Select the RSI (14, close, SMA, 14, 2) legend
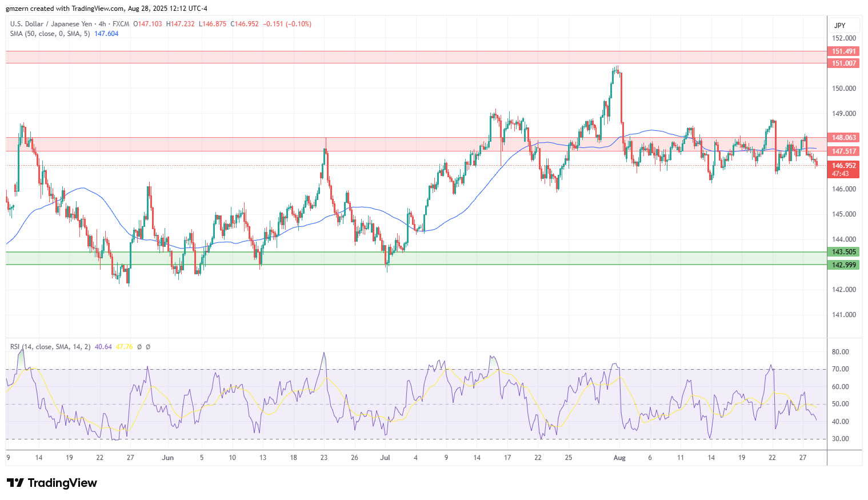The height and width of the screenshot is (500, 868). coord(50,347)
